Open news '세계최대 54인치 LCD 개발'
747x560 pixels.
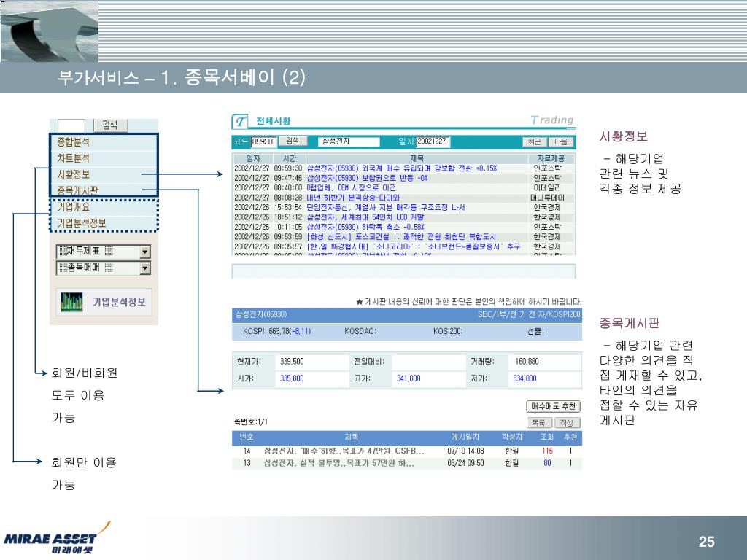pyautogui.click(x=365, y=217)
